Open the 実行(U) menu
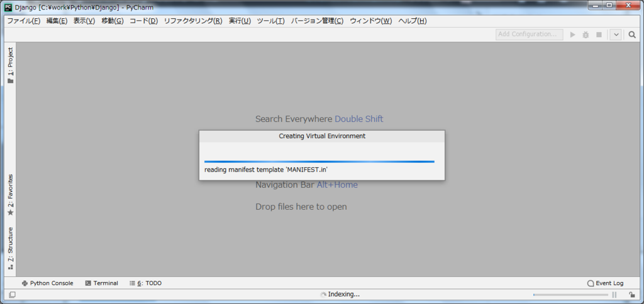This screenshot has width=644, height=304. [x=240, y=21]
